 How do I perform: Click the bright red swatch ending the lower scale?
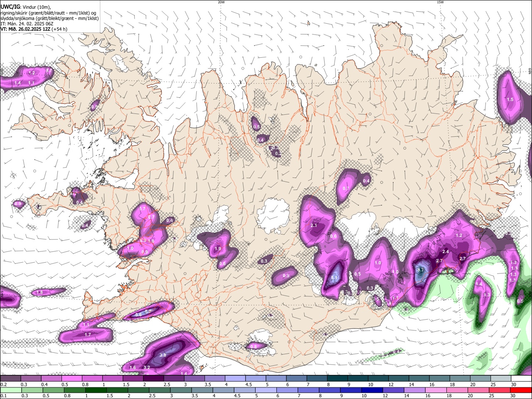coord(521,390)
